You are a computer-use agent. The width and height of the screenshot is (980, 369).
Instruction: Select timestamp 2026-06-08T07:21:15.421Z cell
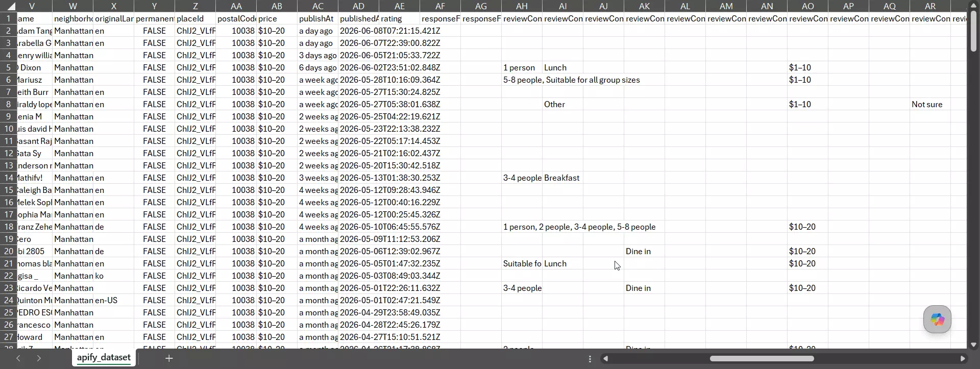(x=359, y=31)
